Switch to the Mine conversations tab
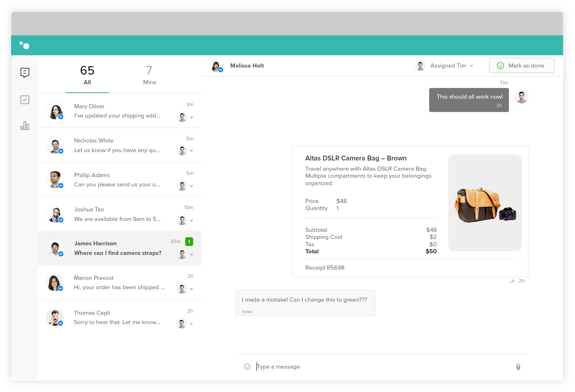The height and width of the screenshot is (392, 575). 149,75
